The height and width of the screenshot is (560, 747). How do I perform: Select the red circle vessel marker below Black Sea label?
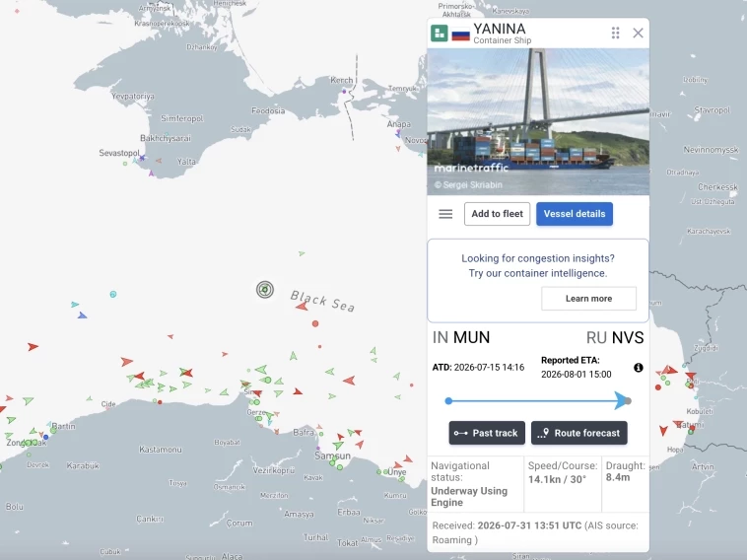[x=315, y=323]
